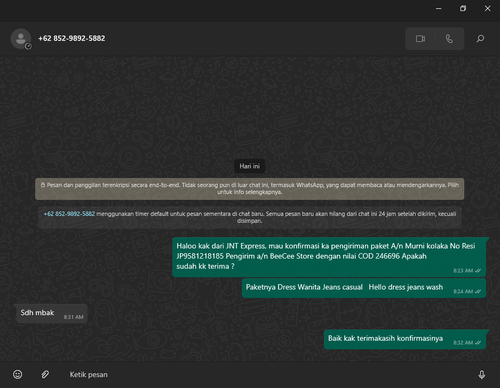
Task: Open the end-to-end encryption info notice
Action: pyautogui.click(x=250, y=189)
